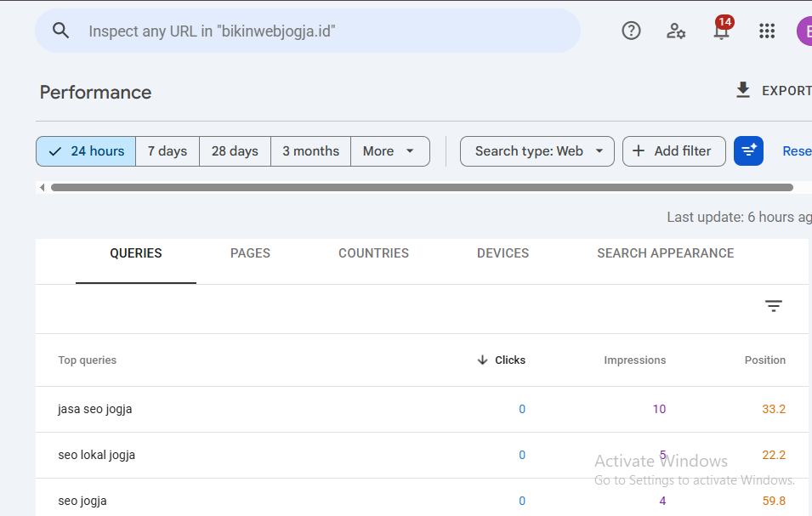This screenshot has width=812, height=516.
Task: Click the blue filter sparkle button
Action: 748,151
